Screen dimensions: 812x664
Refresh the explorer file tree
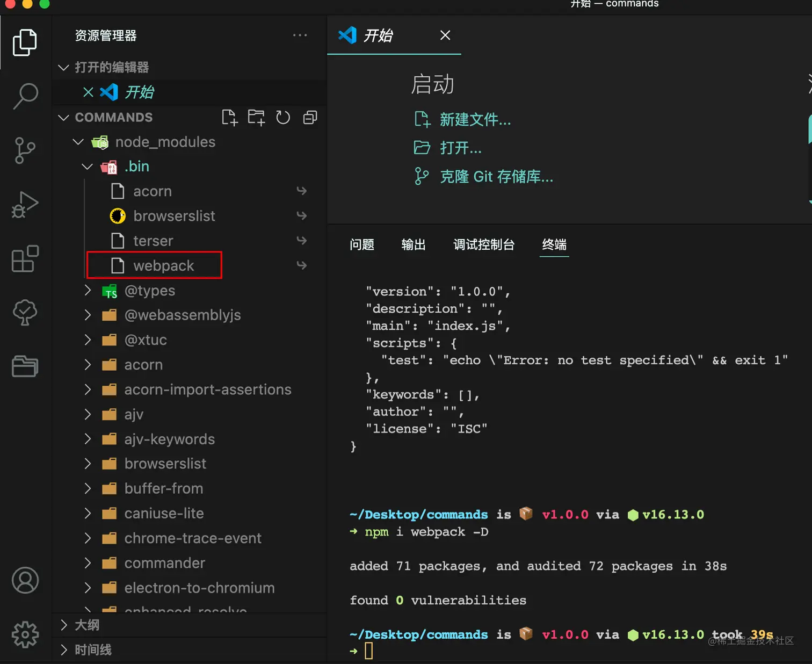pos(283,117)
